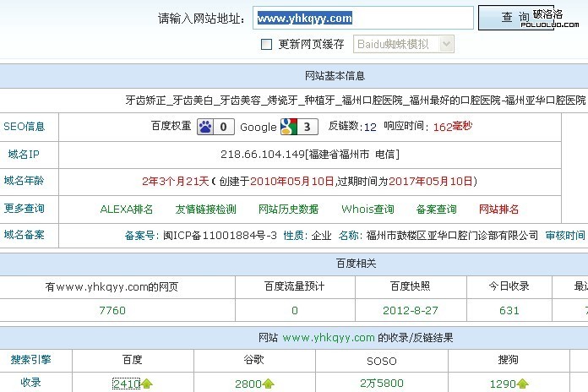Click the company name 福州市鼓楼区亚华口腔门诊部有限公司
Viewport: 588px width, 392px height.
[452, 236]
